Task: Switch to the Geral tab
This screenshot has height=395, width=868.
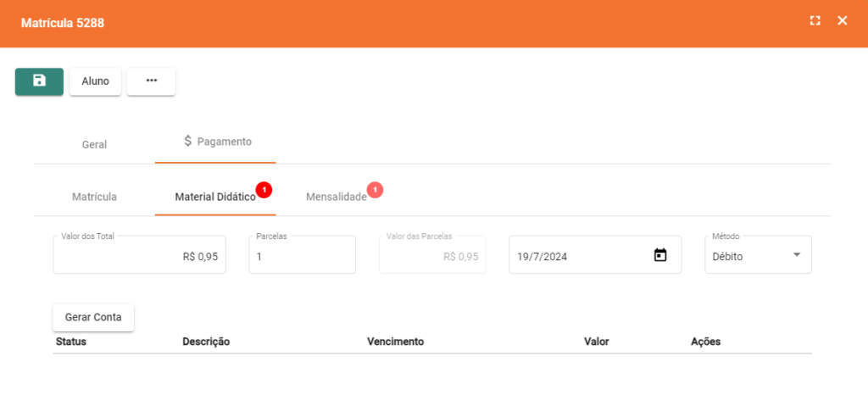Action: (94, 144)
